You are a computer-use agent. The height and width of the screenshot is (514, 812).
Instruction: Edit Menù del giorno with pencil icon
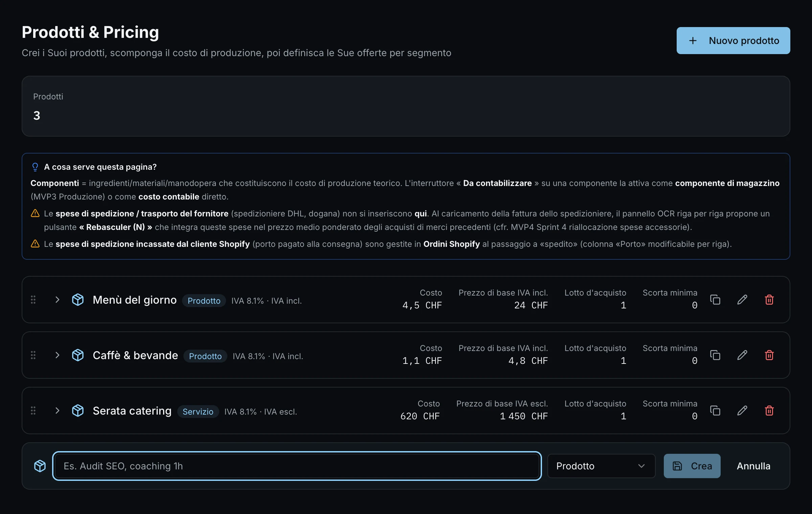pos(742,300)
